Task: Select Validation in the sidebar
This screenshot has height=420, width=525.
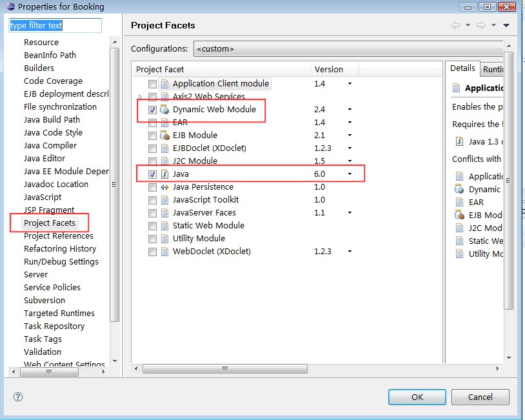Action: click(x=43, y=352)
